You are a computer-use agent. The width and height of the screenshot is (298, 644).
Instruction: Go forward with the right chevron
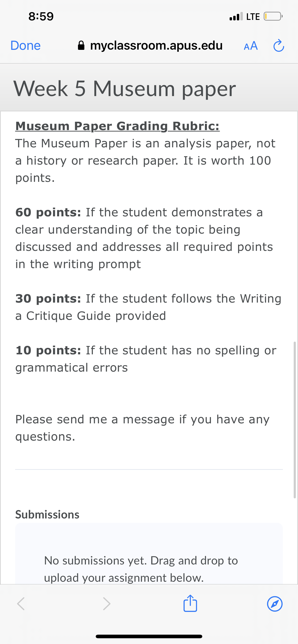click(x=107, y=604)
